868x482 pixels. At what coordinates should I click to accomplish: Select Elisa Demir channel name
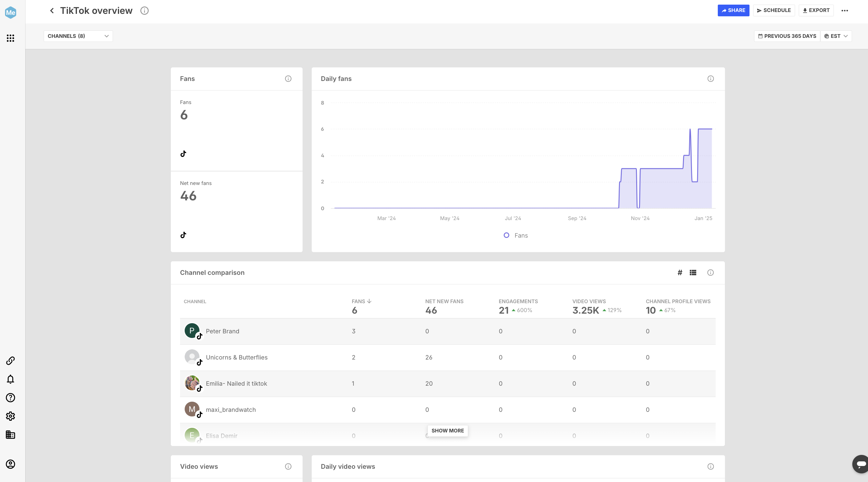(221, 436)
